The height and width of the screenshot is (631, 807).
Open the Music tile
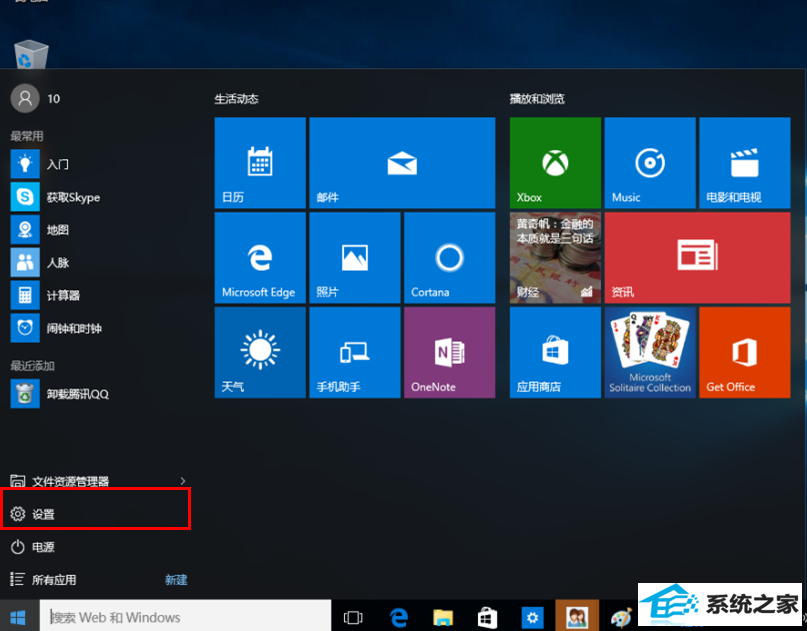click(650, 163)
